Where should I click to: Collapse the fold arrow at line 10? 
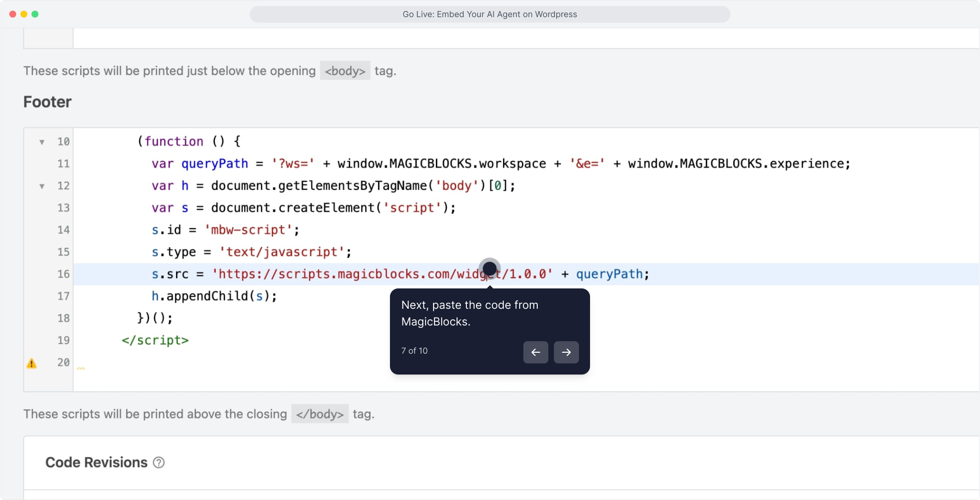click(x=42, y=142)
